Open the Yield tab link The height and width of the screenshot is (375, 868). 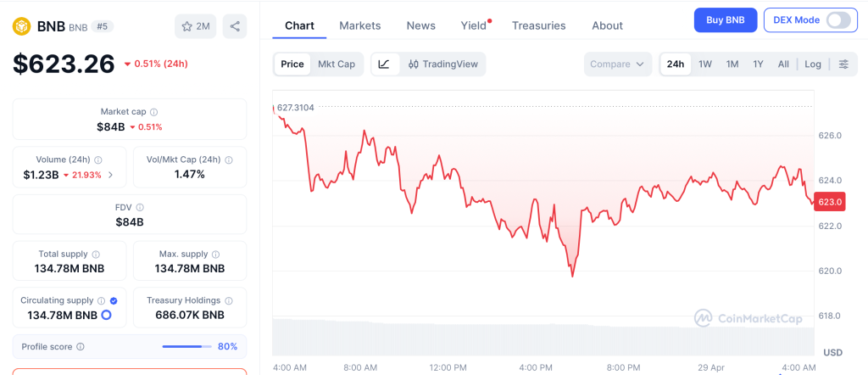474,25
